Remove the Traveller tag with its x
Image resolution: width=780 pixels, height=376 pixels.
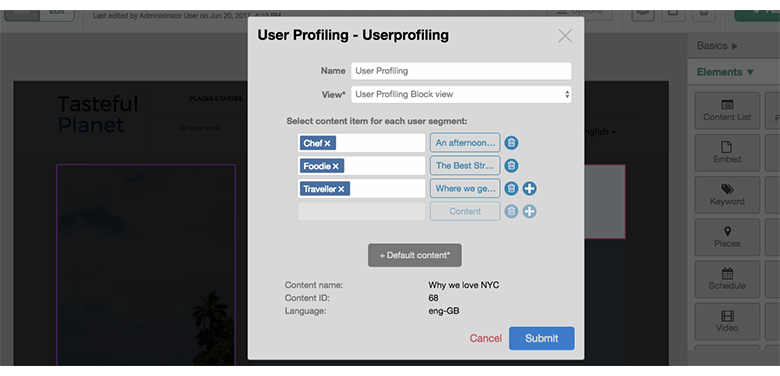(x=341, y=189)
